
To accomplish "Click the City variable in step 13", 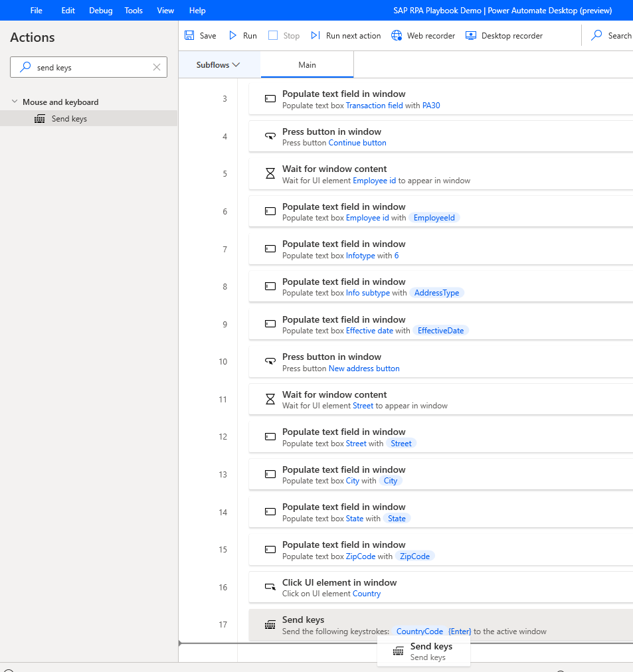I will point(391,481).
